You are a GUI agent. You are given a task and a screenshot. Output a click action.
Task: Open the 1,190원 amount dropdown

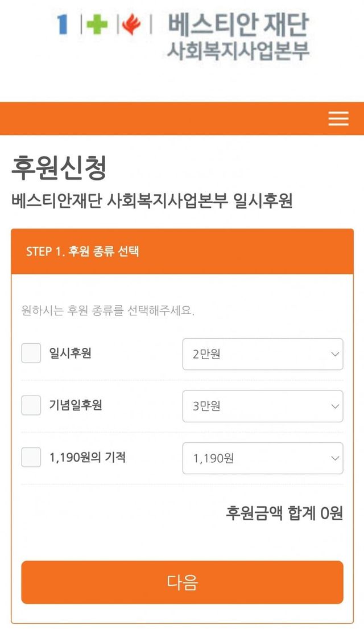click(262, 458)
